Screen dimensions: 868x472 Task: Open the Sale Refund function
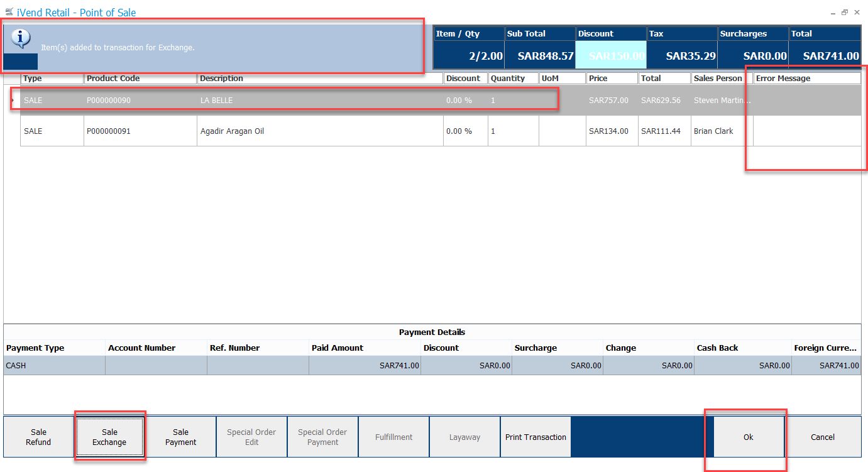[38, 437]
